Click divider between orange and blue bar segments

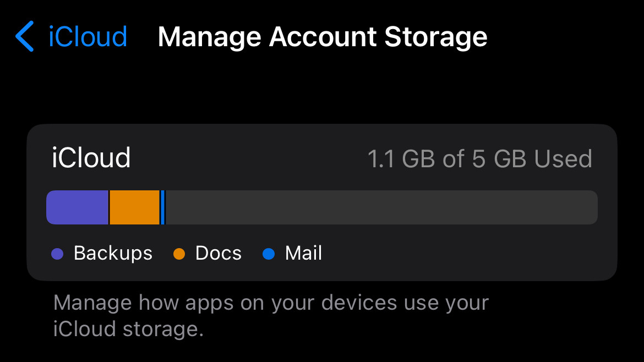pyautogui.click(x=160, y=207)
